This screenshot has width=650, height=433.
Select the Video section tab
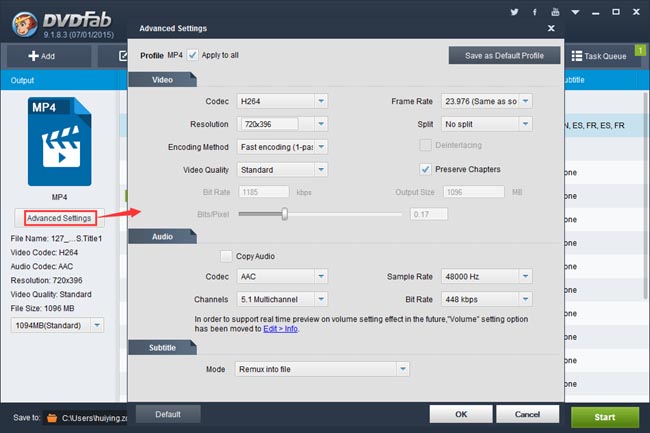[x=162, y=80]
